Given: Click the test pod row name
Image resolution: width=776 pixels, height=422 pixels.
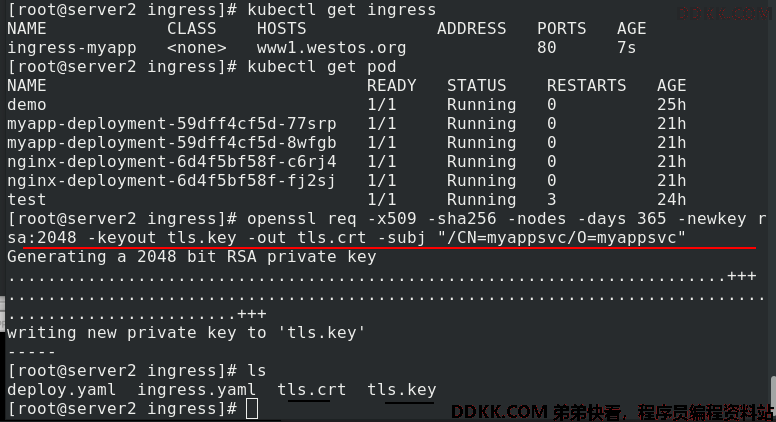Looking at the screenshot, I should (x=27, y=200).
